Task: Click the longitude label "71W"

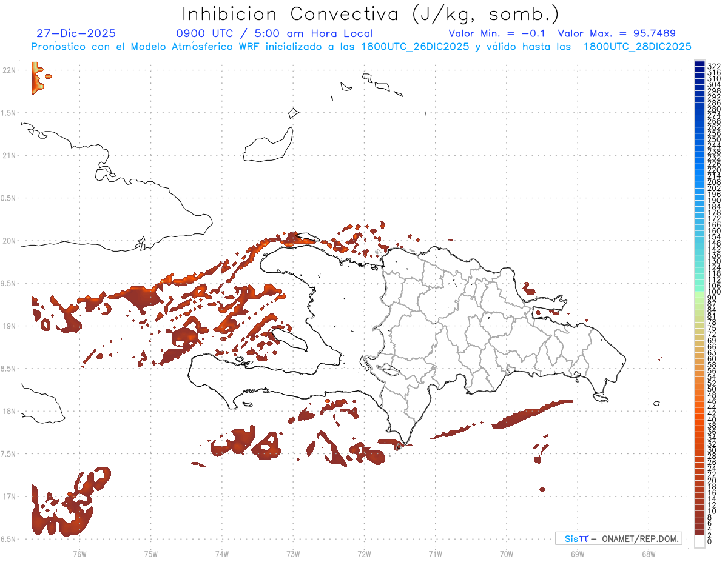Action: 435,554
